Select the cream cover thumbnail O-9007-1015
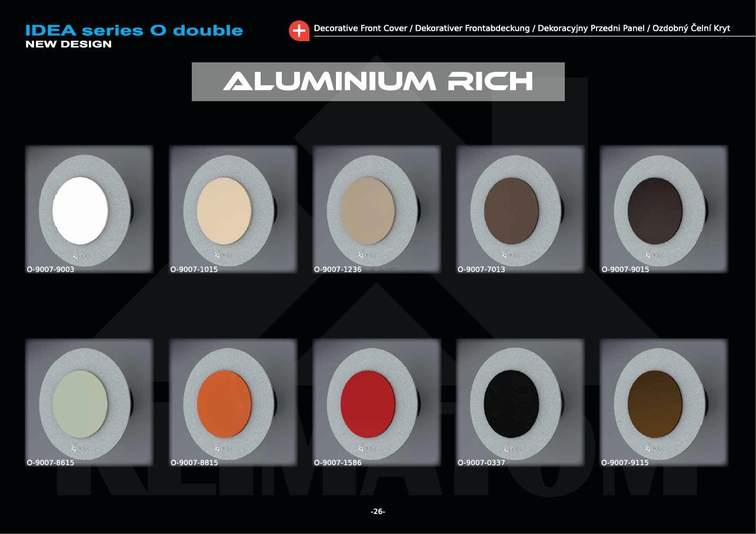 pos(233,209)
